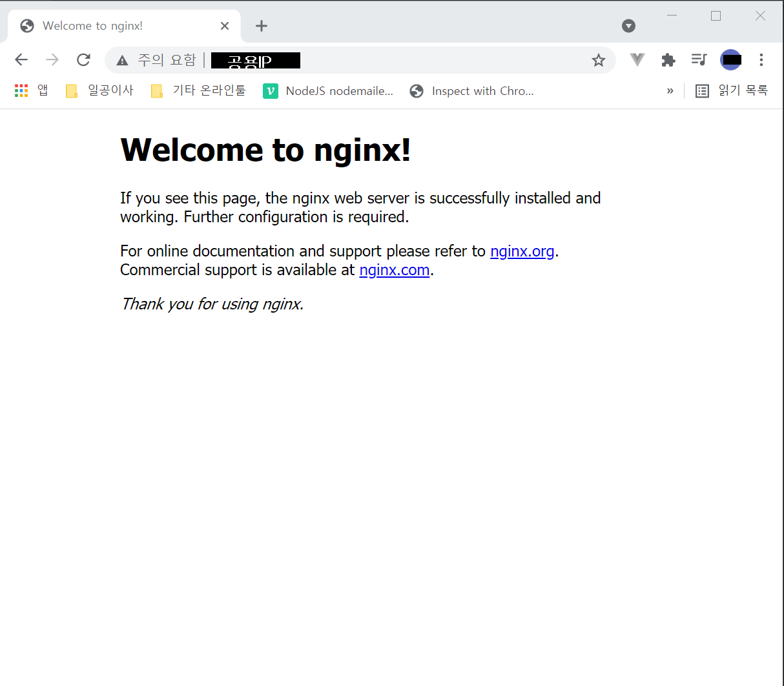Click the forward navigation arrow
The image size is (784, 686).
[52, 60]
